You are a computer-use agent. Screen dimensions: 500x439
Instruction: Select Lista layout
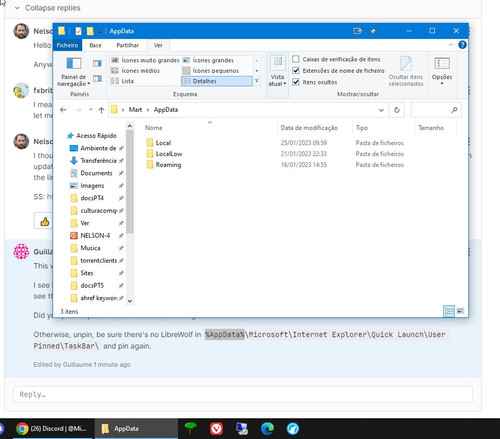(122, 81)
